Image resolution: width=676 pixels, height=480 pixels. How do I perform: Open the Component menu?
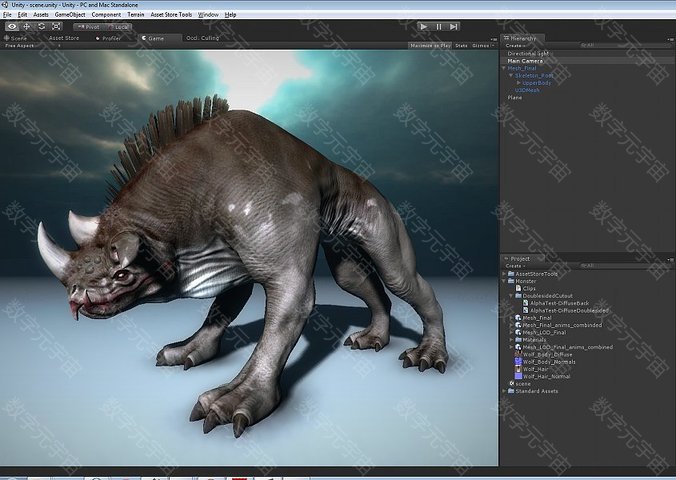[x=106, y=14]
